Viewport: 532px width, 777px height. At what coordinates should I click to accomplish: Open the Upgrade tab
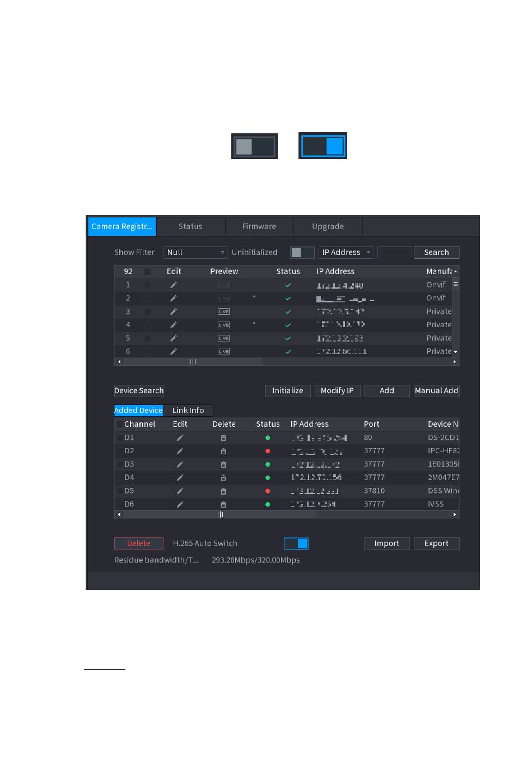tap(328, 226)
